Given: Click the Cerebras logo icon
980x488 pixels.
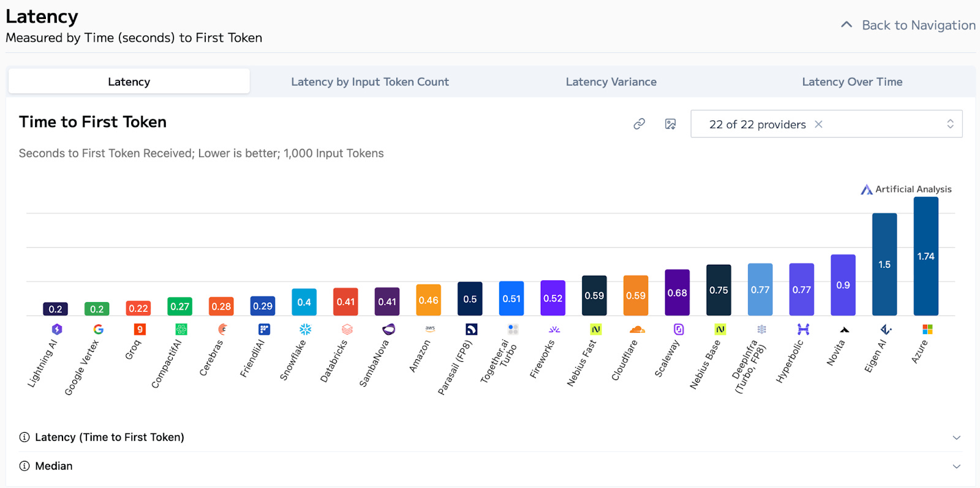Looking at the screenshot, I should point(222,329).
